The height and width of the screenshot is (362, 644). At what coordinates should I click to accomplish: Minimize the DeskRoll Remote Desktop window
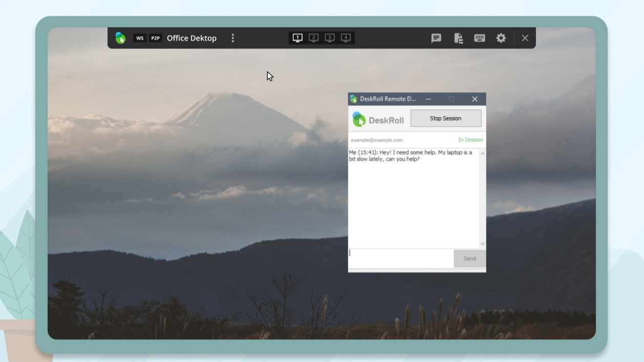tap(428, 99)
